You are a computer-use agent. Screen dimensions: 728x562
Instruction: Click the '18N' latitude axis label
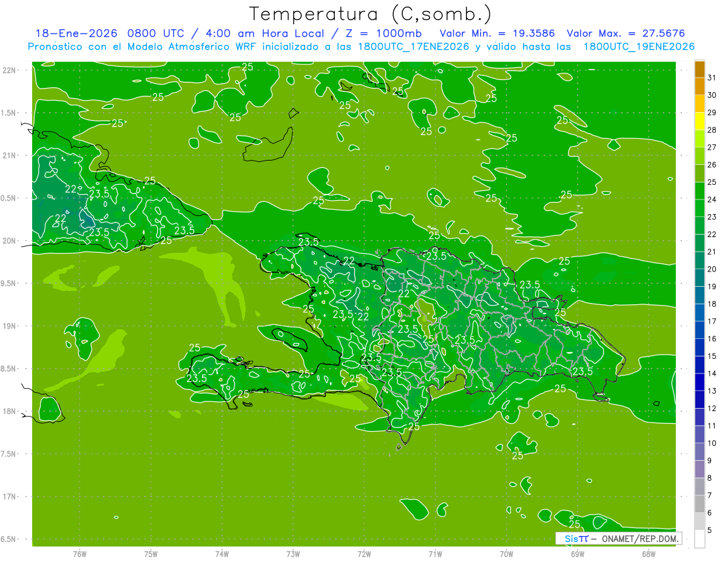pyautogui.click(x=9, y=412)
